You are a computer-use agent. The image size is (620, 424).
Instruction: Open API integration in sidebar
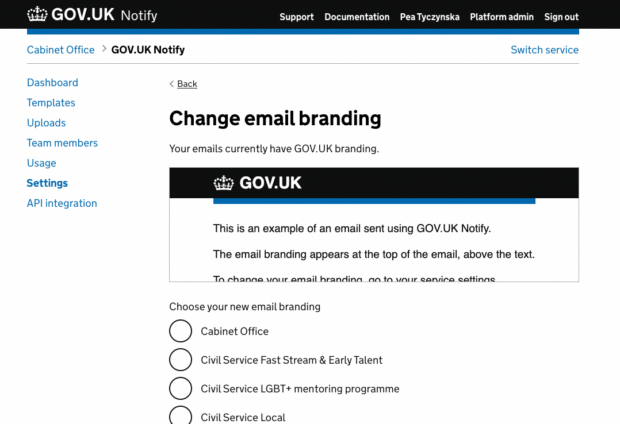click(x=62, y=203)
